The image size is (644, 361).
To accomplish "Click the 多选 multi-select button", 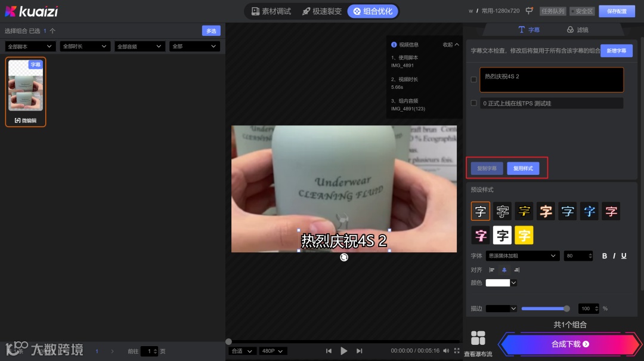I will click(211, 31).
